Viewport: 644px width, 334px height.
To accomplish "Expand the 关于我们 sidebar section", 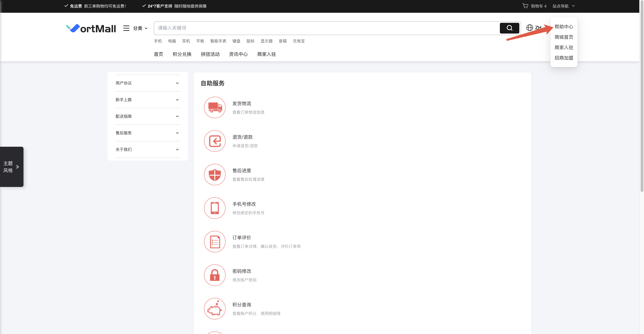I will [x=147, y=150].
